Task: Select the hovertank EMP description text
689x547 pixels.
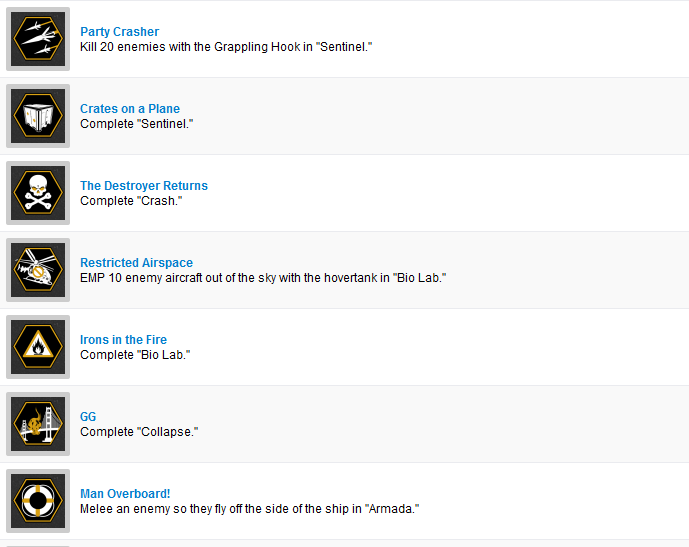Action: click(x=263, y=278)
